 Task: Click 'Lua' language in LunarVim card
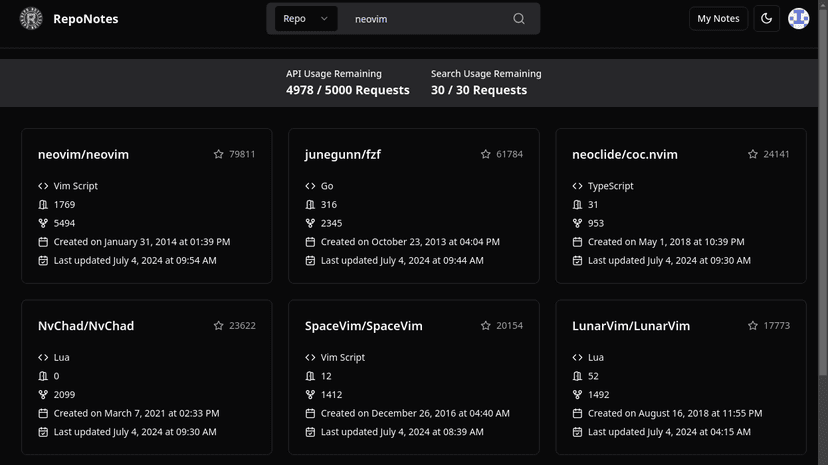pyautogui.click(x=596, y=357)
